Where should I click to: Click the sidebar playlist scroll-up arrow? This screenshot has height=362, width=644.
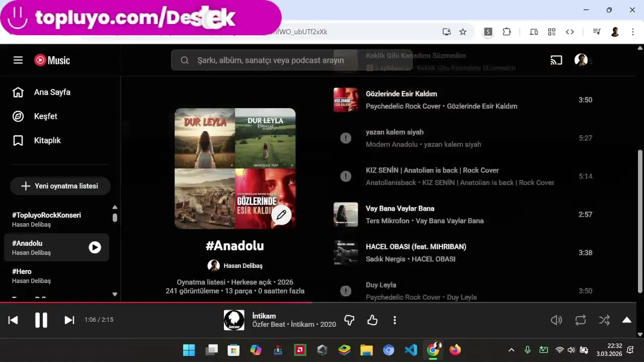click(115, 207)
